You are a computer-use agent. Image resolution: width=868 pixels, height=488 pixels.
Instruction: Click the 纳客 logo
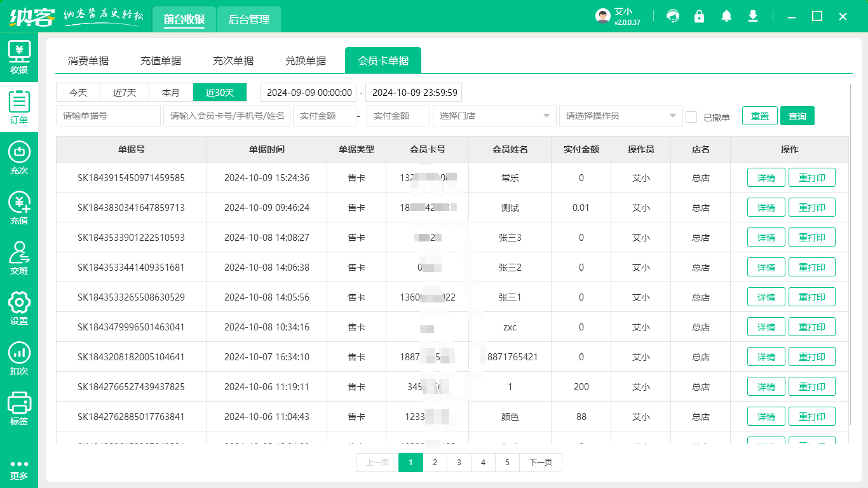pos(32,17)
